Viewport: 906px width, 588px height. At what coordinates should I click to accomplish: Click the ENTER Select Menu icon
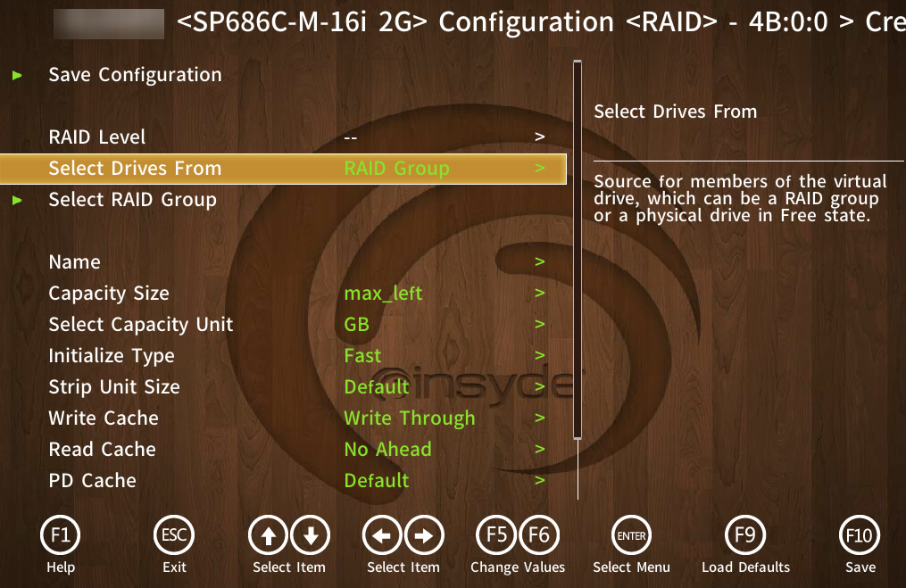pos(632,535)
